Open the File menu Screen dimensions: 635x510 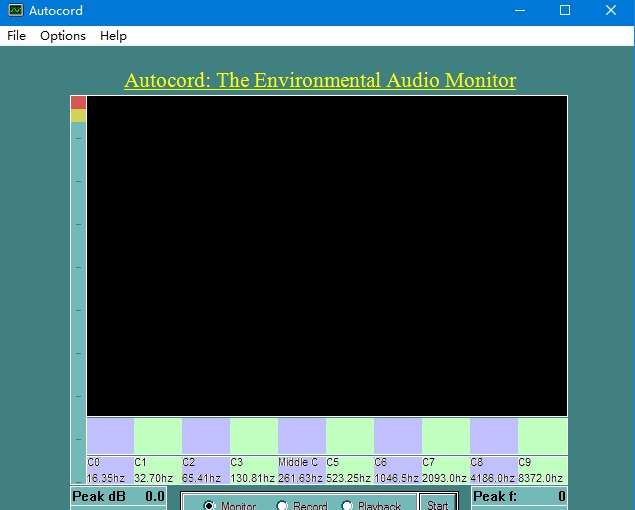[x=17, y=36]
